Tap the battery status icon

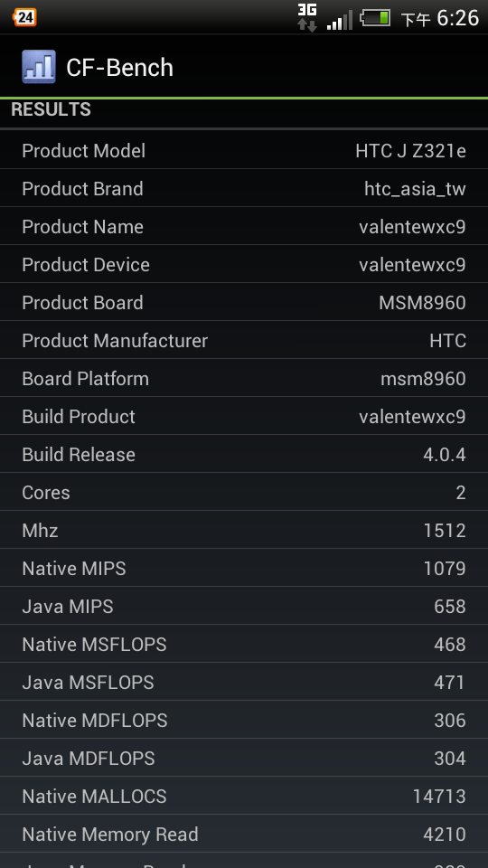pos(375,18)
